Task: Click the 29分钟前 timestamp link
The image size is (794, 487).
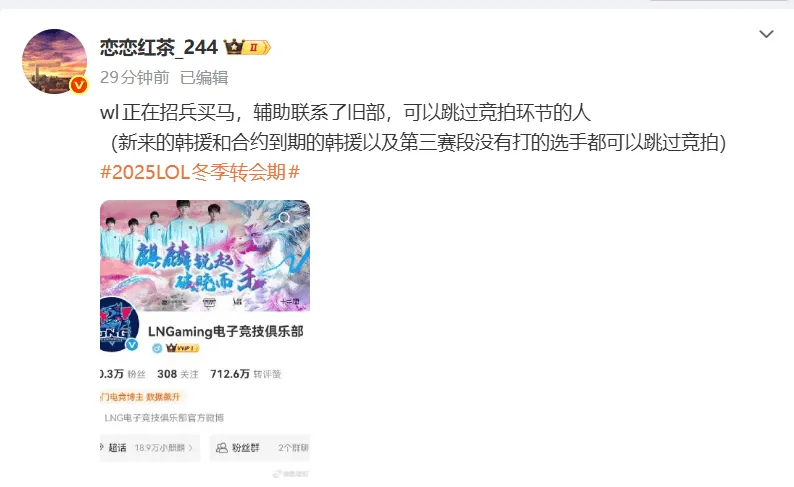Action: (134, 77)
